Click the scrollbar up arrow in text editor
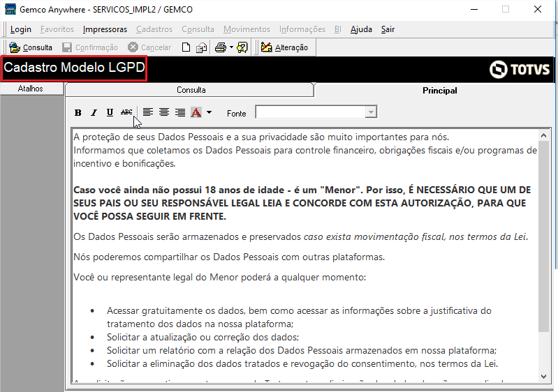 (543, 135)
